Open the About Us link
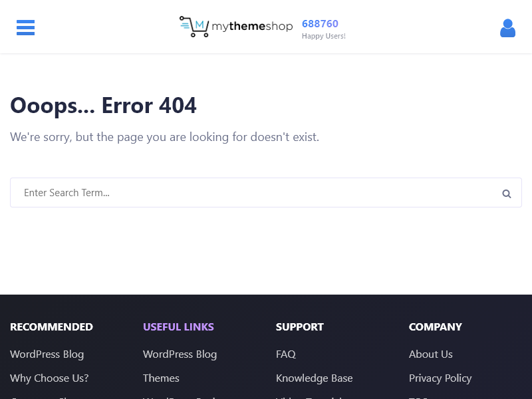532x399 pixels. [x=430, y=354]
